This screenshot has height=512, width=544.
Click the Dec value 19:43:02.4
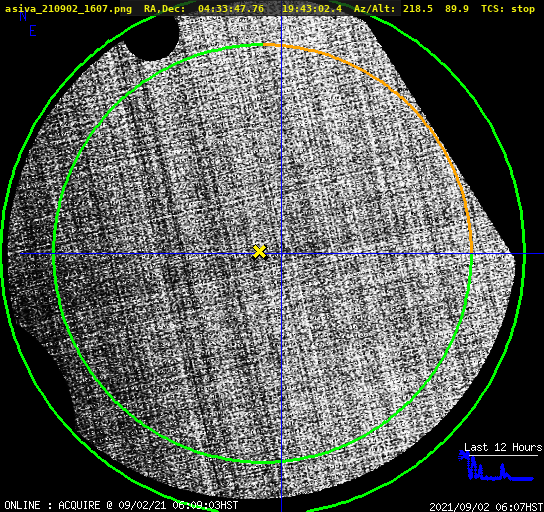[x=312, y=9]
